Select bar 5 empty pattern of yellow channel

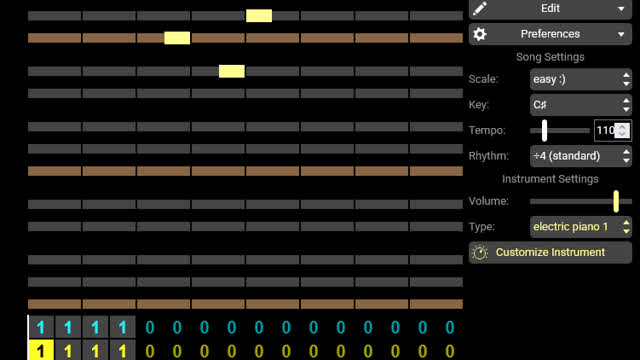coord(150,350)
